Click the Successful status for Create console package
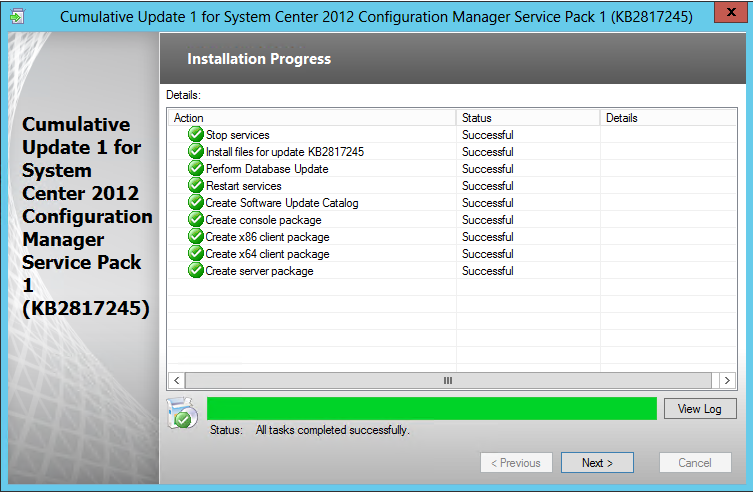 [x=487, y=220]
